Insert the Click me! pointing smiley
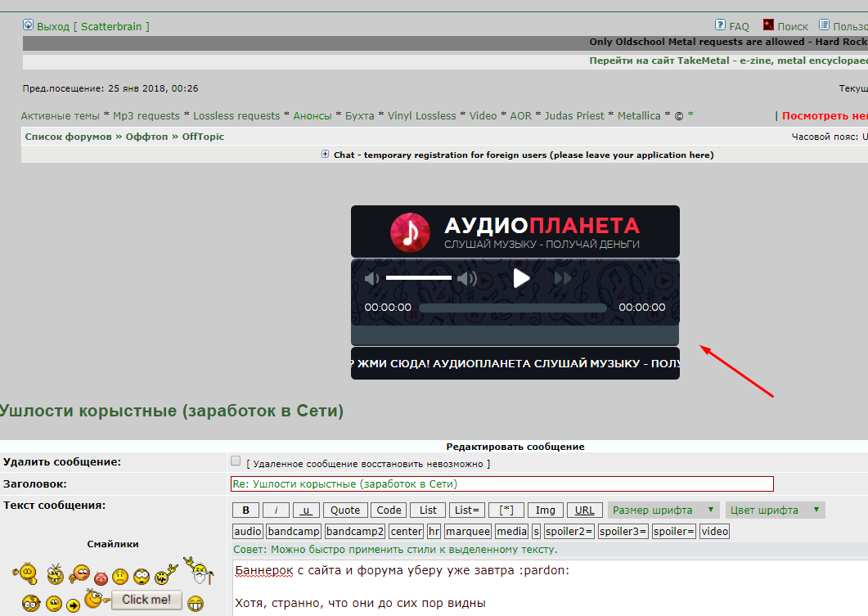This screenshot has height=616, width=868. pyautogui.click(x=133, y=599)
